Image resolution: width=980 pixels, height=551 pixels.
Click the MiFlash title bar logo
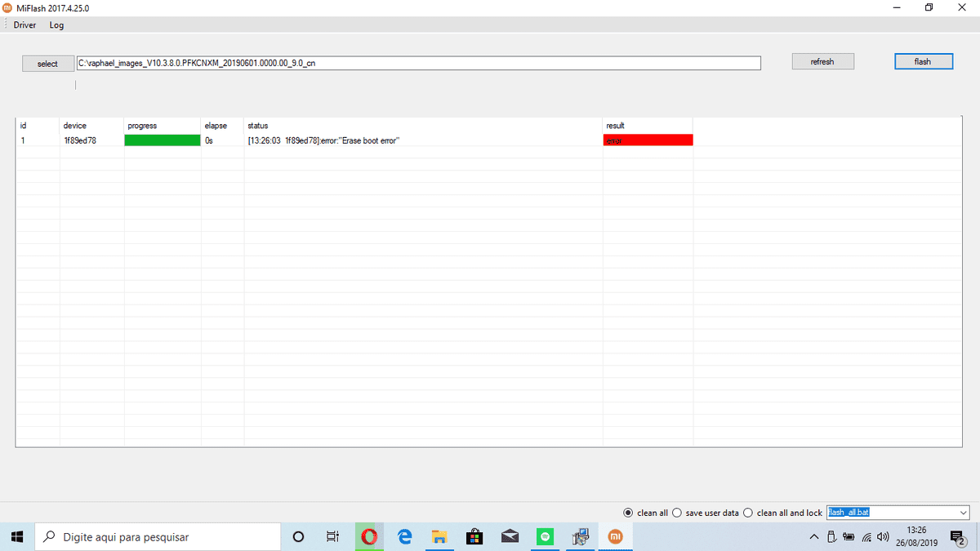click(x=8, y=7)
